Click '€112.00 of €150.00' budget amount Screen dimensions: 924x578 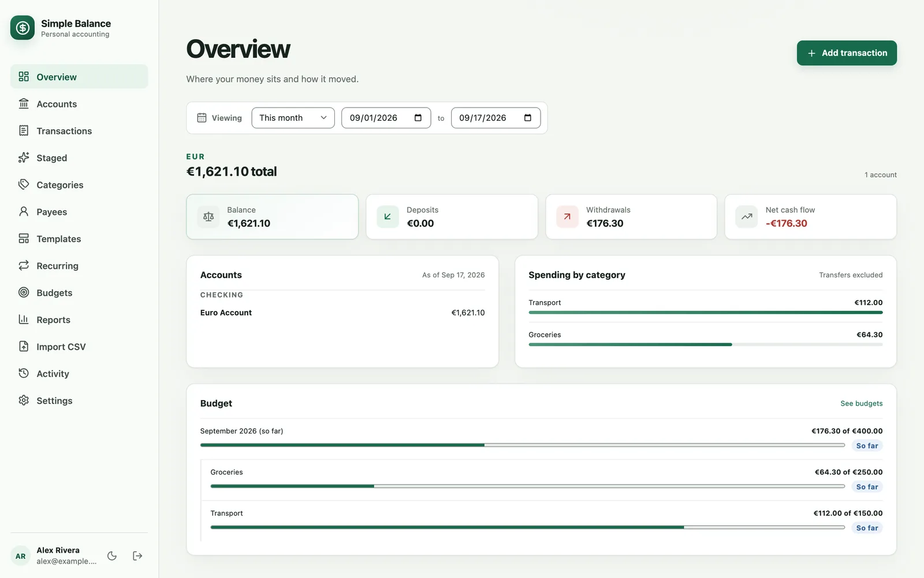848,513
